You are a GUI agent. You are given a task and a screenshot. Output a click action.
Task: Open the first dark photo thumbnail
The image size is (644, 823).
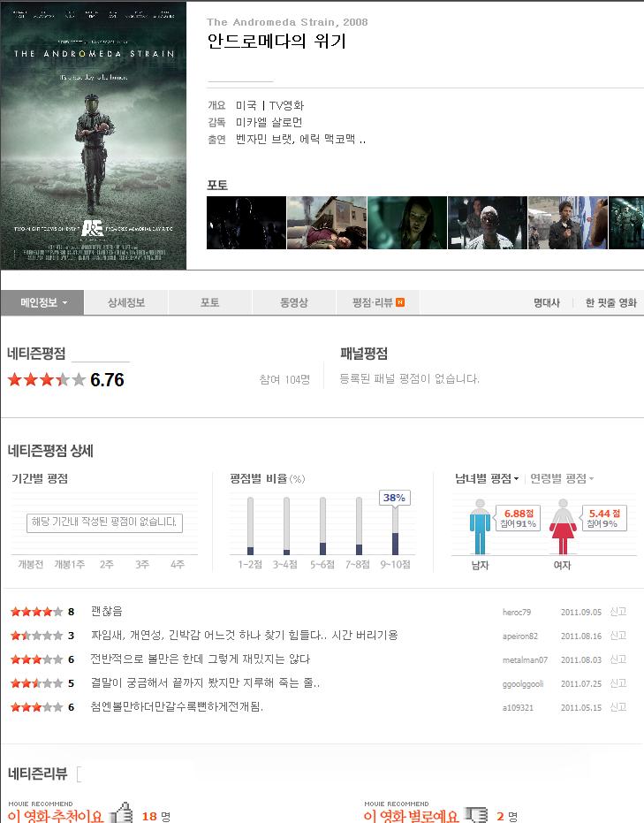point(246,223)
